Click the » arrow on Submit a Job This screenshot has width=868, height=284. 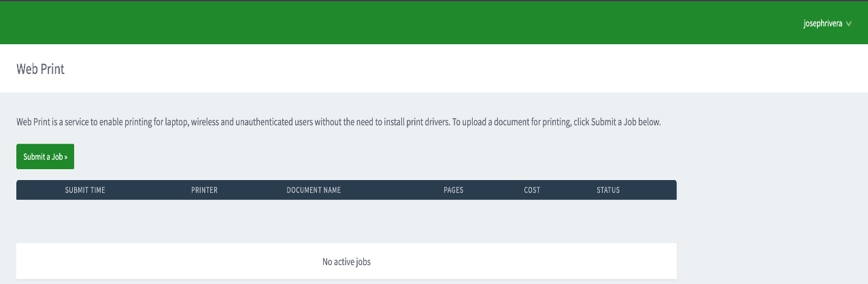[x=66, y=156]
